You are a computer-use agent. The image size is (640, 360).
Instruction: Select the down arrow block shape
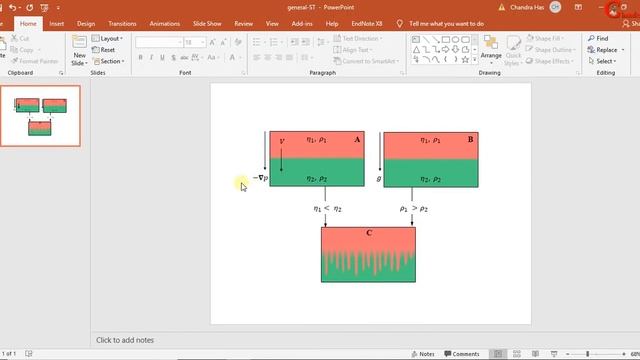tap(456, 49)
